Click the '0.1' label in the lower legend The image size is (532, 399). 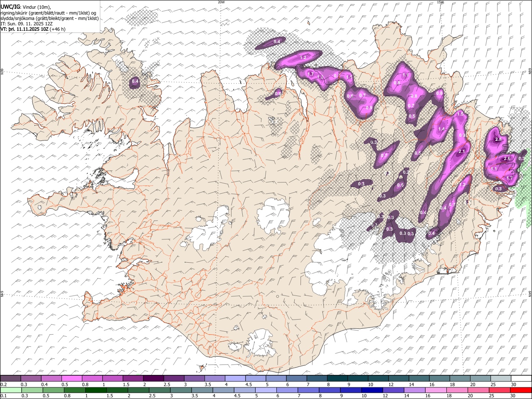[x=3, y=396]
